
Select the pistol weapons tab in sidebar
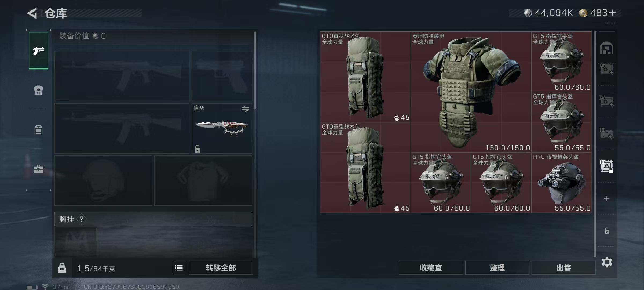38,50
